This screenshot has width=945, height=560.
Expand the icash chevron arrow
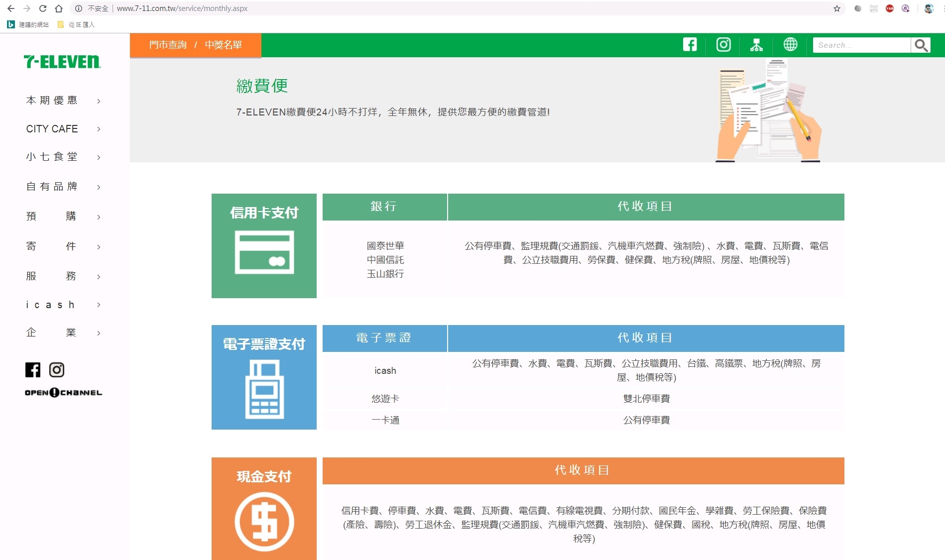tap(99, 305)
